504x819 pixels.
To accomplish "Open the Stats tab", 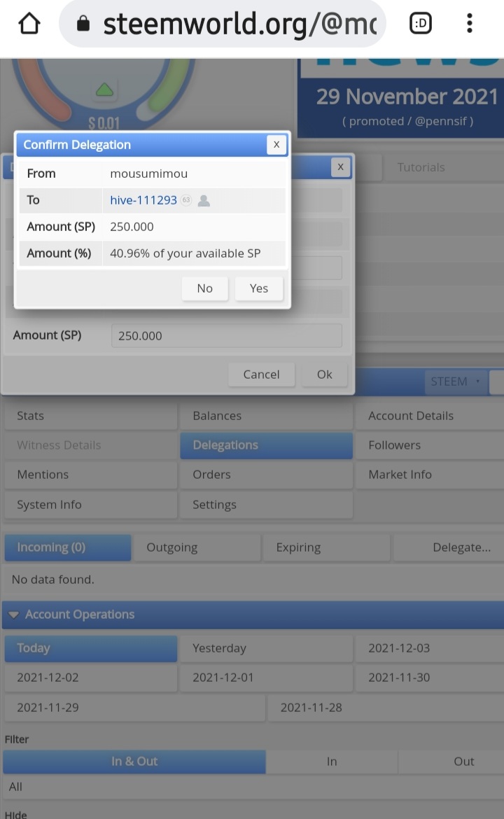I will (91, 416).
